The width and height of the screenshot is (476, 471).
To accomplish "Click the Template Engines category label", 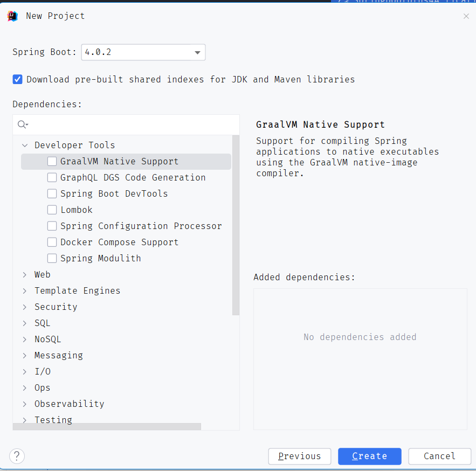I will pos(78,290).
